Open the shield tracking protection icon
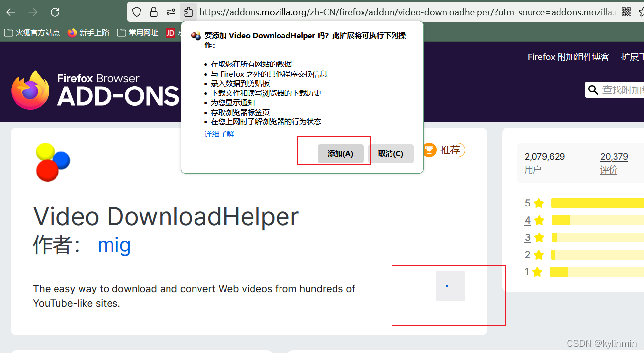 [137, 12]
